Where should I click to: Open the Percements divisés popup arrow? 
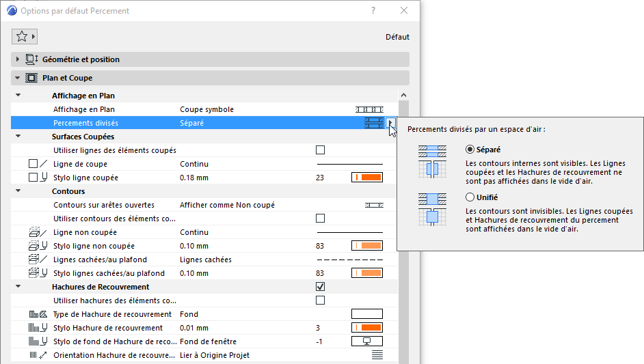(390, 123)
